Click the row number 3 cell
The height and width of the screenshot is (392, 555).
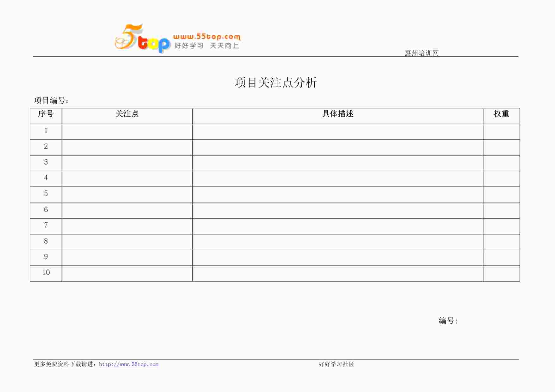[x=46, y=163]
